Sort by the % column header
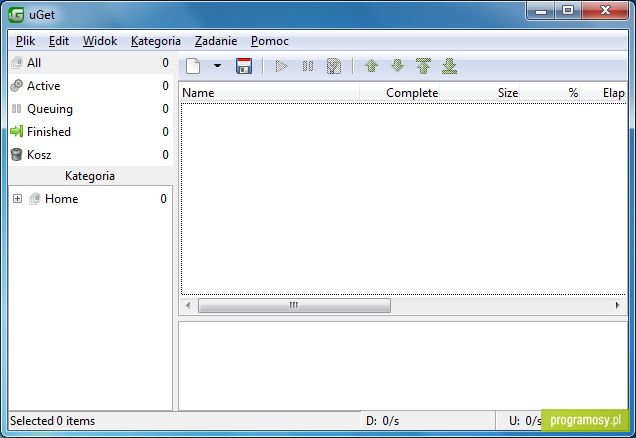Screen dimensions: 636x438 point(550,93)
